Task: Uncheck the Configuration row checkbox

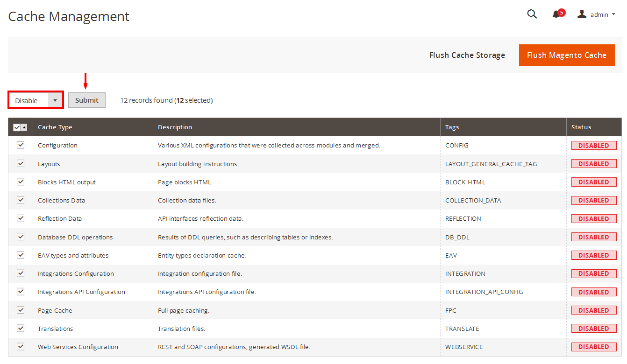Action: coord(21,145)
